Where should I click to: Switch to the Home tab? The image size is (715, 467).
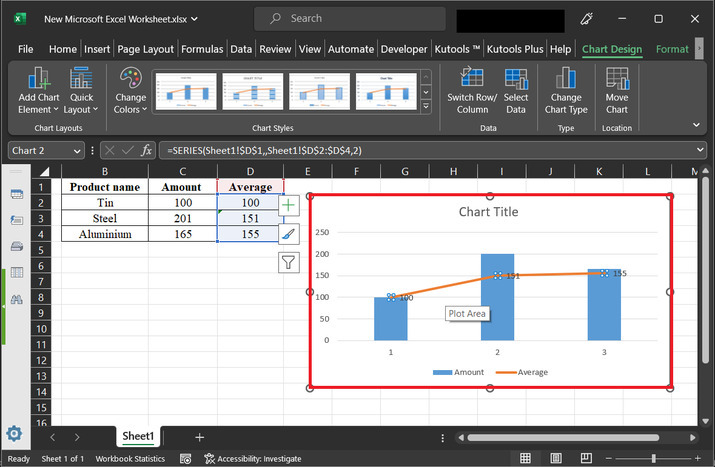tap(63, 49)
